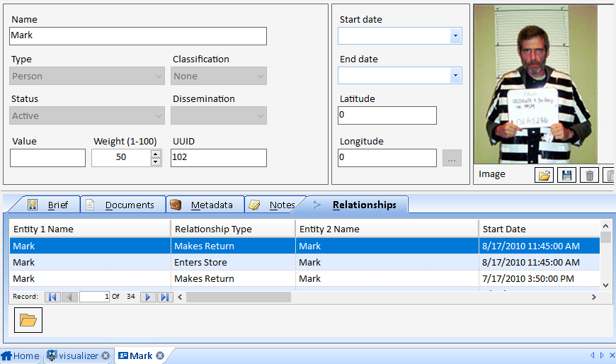This screenshot has height=364, width=616.
Task: Open the Metadata tab
Action: [211, 205]
